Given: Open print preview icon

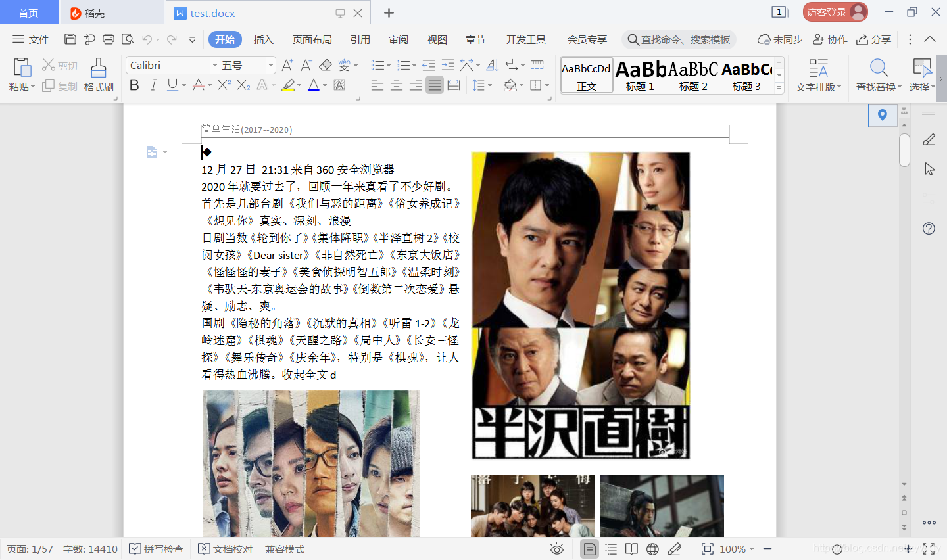Looking at the screenshot, I should (128, 39).
